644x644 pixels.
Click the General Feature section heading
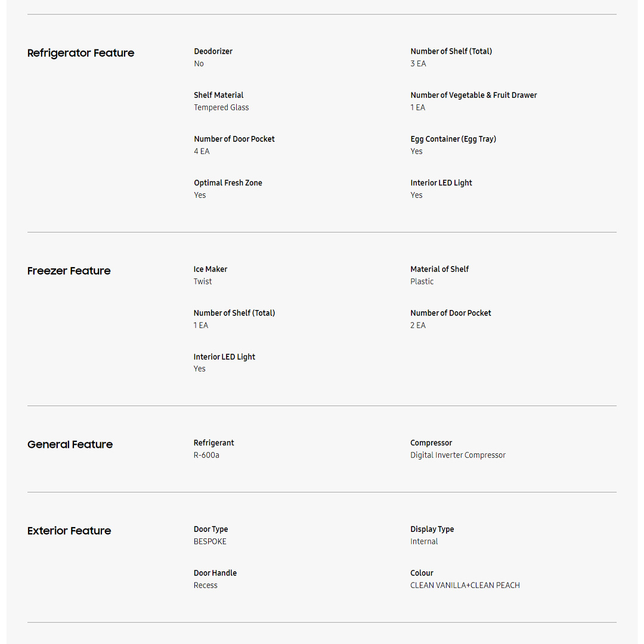click(x=70, y=444)
